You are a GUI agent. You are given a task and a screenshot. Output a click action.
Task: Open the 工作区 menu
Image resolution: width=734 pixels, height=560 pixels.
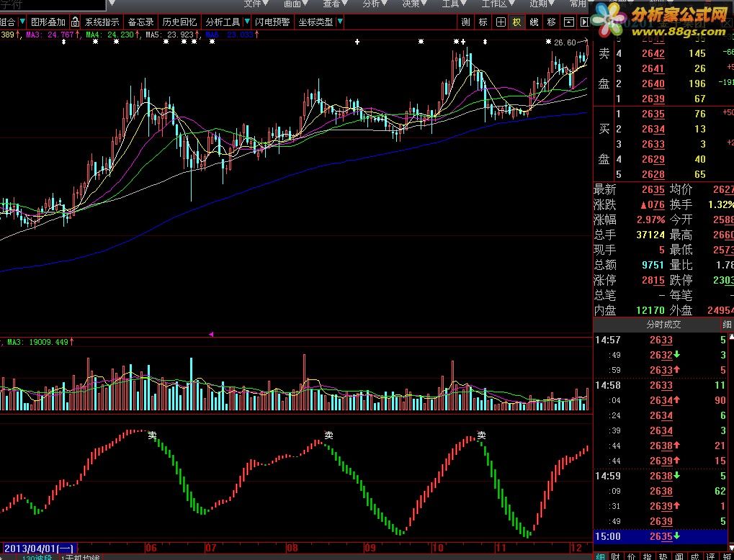click(499, 4)
